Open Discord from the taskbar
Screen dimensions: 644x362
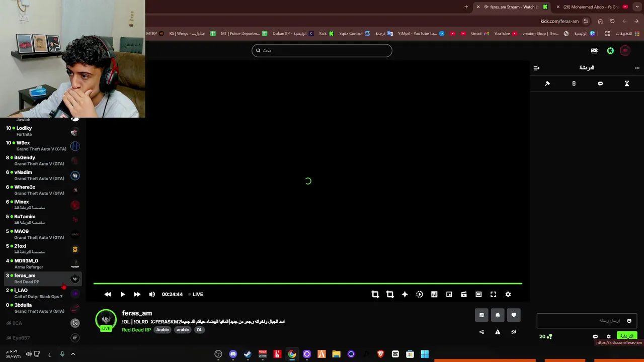(x=233, y=354)
